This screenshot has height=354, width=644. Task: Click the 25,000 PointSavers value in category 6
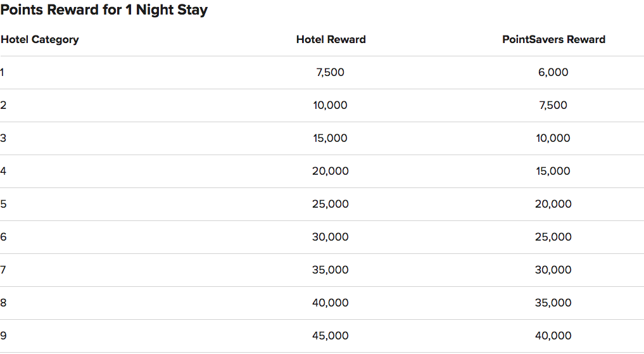tap(553, 237)
